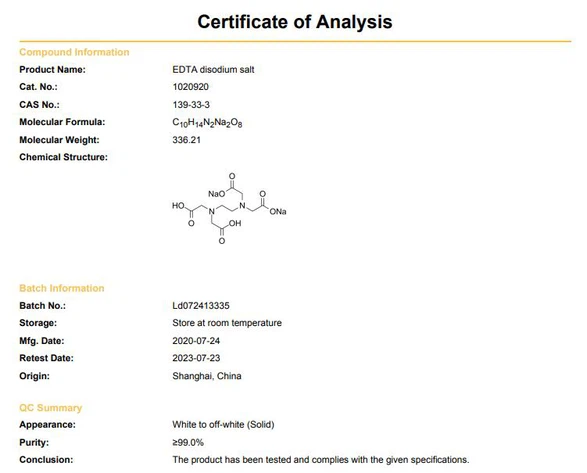The height and width of the screenshot is (473, 587).
Task: Click the Mfg. Date label
Action: (x=42, y=341)
